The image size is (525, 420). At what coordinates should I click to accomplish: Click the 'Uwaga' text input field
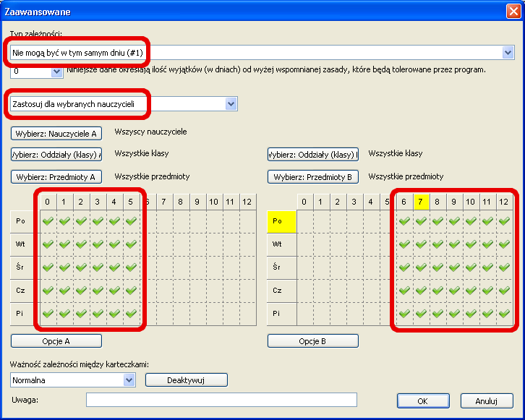221,400
